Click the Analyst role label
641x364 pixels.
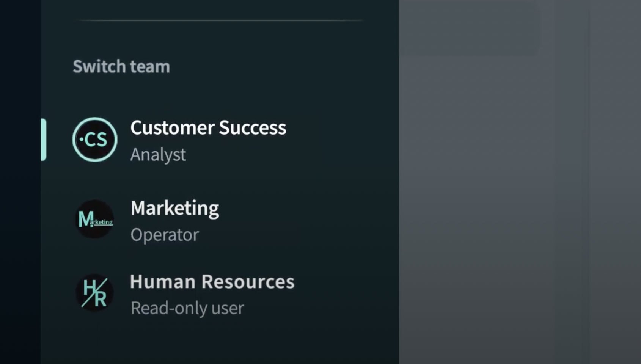tap(158, 155)
